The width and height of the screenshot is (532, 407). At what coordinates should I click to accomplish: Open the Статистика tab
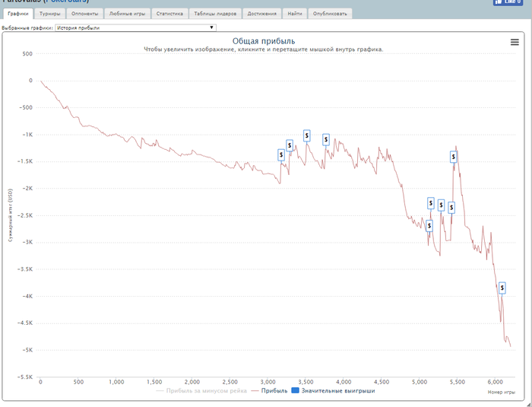(x=169, y=14)
